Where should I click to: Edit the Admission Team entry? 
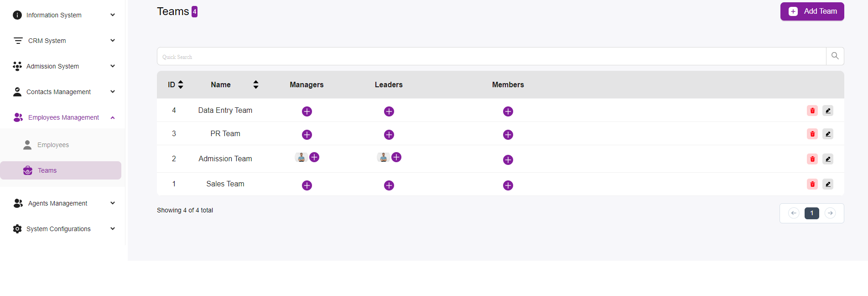827,159
